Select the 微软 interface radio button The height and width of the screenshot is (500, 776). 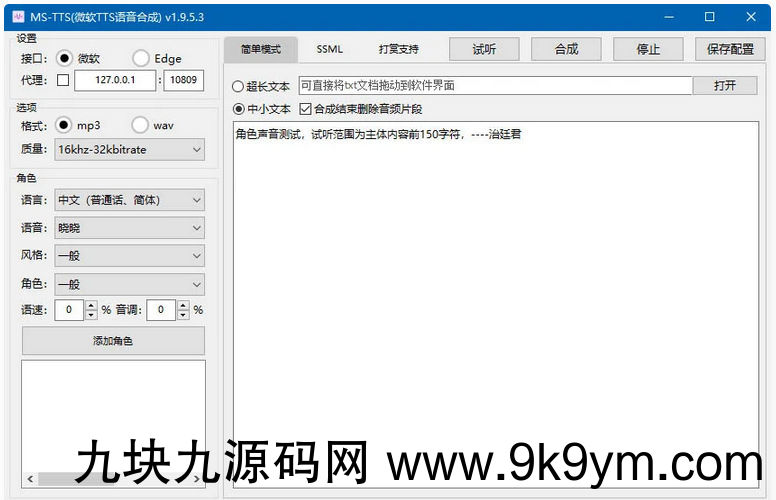pyautogui.click(x=64, y=59)
